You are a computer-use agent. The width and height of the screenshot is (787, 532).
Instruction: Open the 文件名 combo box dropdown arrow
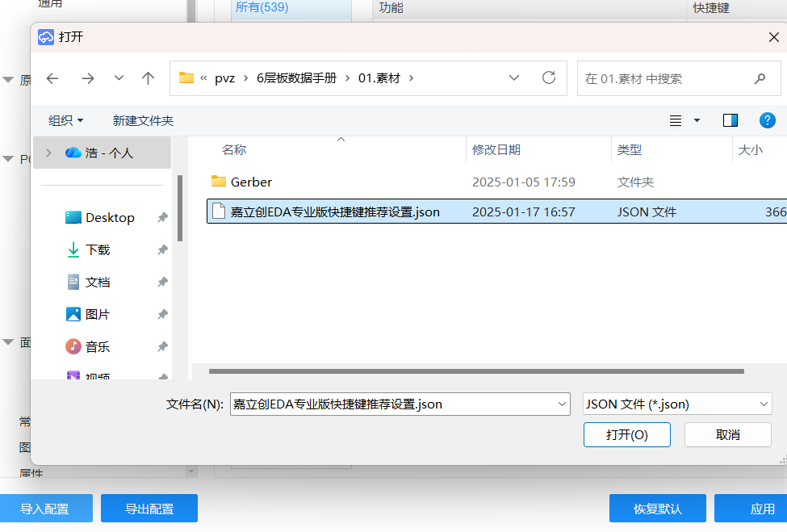click(562, 404)
